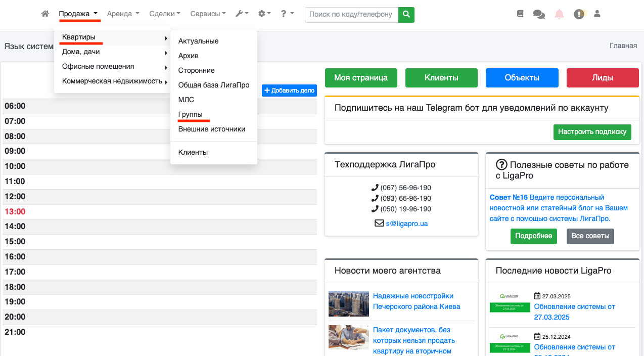Open the chat messages icon
The width and height of the screenshot is (644, 356).
pyautogui.click(x=539, y=14)
